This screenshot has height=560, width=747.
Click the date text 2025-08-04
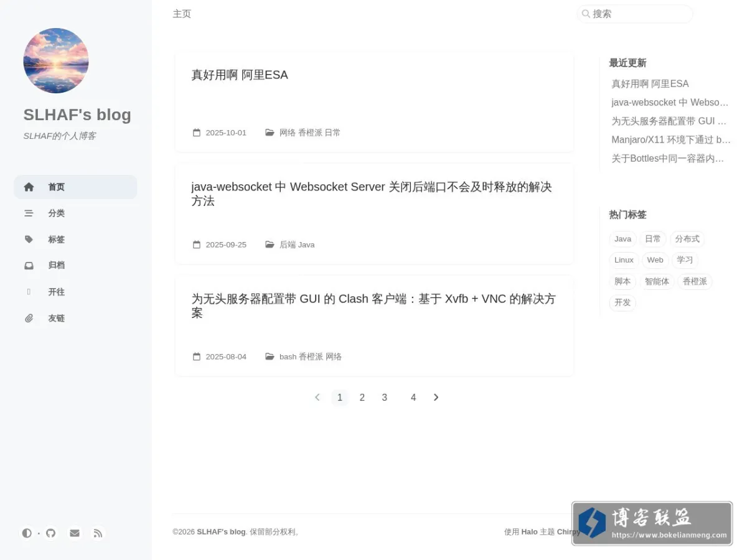click(226, 357)
